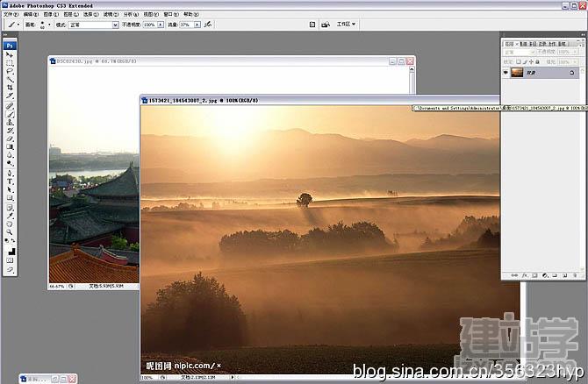This screenshot has height=384, width=588.
Task: Create a new group button in Layers panel
Action: tap(555, 276)
